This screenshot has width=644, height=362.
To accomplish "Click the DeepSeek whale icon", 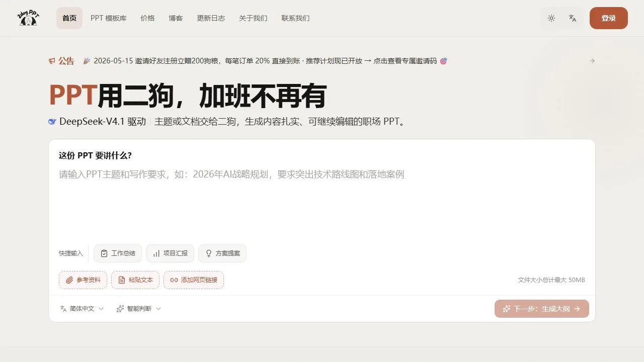I will click(x=52, y=122).
